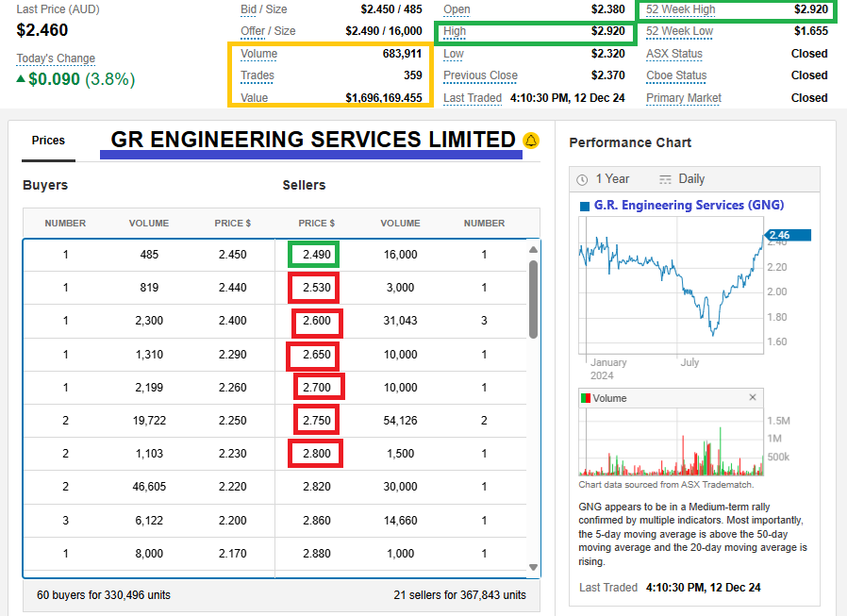The width and height of the screenshot is (847, 616).
Task: Click the order depth table scrollbar thumb
Action: tap(533, 297)
